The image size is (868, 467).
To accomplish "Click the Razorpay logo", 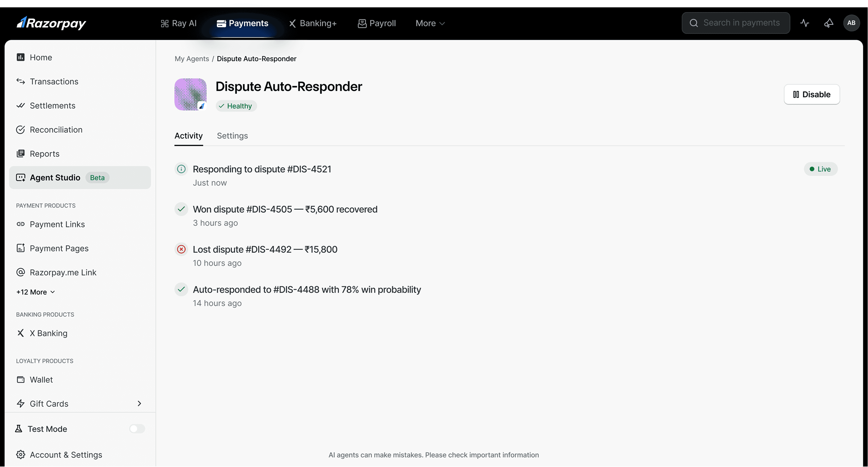I will pos(51,23).
